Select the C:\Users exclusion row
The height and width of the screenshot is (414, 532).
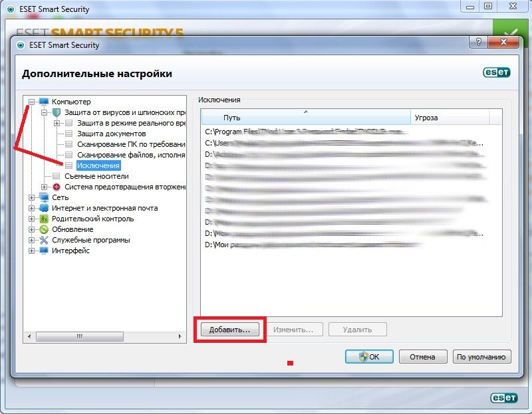coord(351,143)
